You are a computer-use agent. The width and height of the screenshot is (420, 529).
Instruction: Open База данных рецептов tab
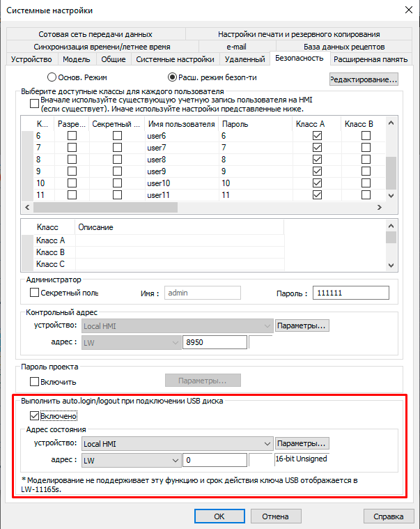click(344, 47)
